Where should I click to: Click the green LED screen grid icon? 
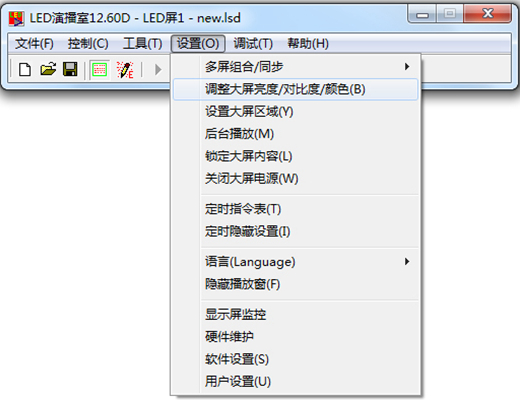click(x=100, y=70)
